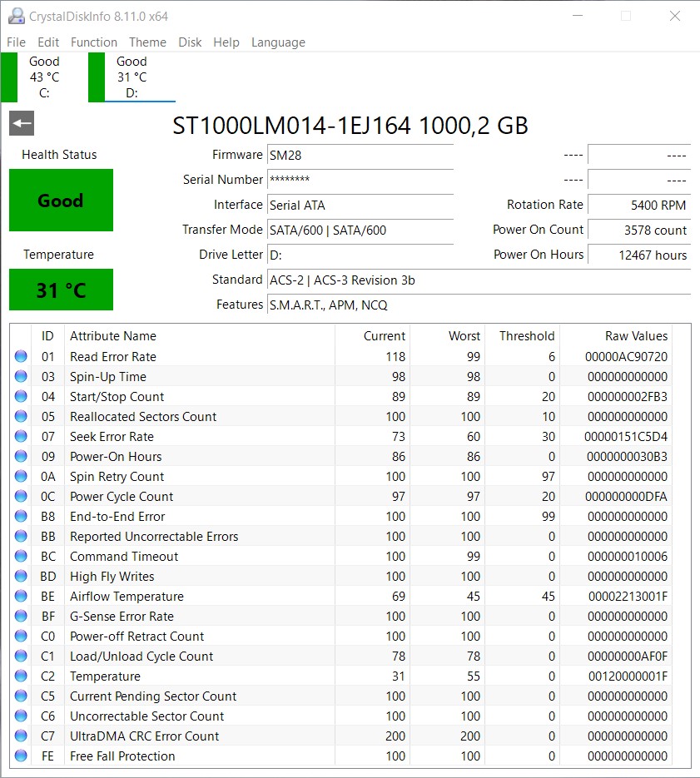This screenshot has width=700, height=778.
Task: Click status orb for Free Fall Protection
Action: (x=21, y=756)
